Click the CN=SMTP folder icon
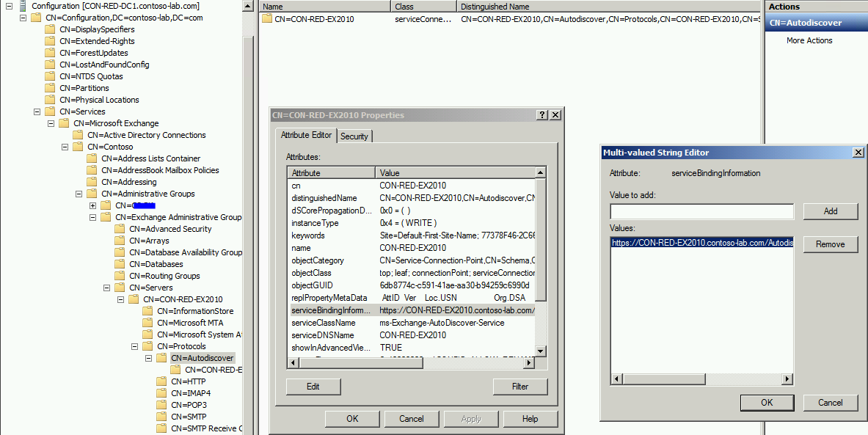Viewport: 868px width, 435px height. tap(161, 416)
